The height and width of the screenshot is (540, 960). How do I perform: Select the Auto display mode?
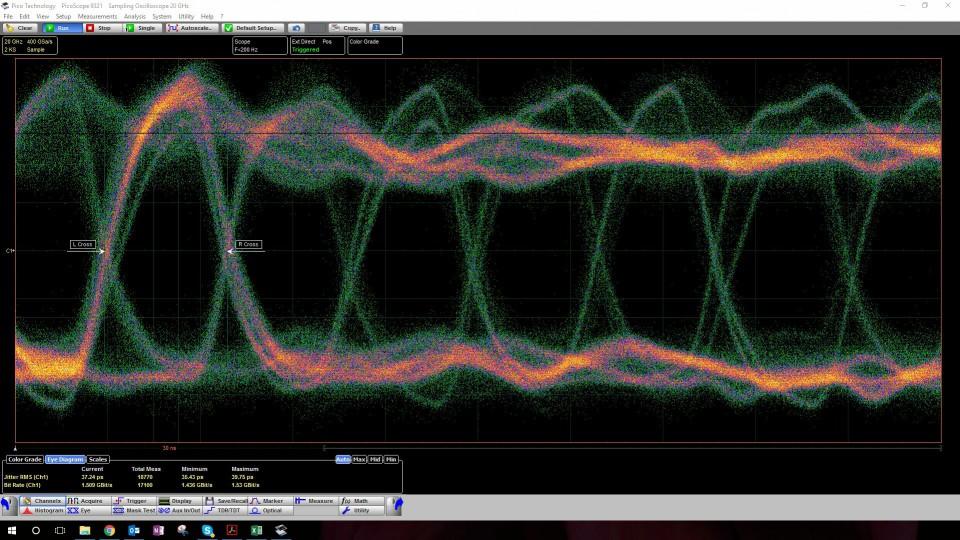(x=343, y=459)
